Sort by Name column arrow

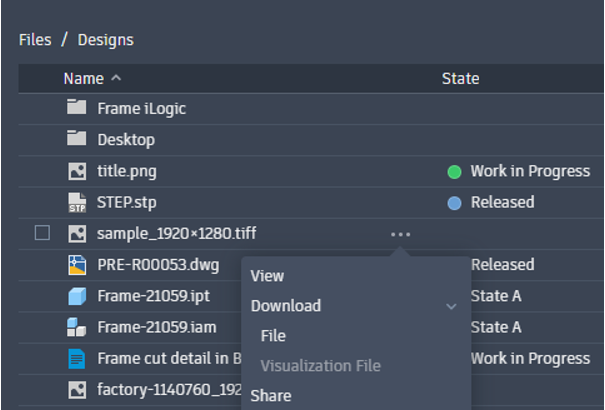[116, 78]
